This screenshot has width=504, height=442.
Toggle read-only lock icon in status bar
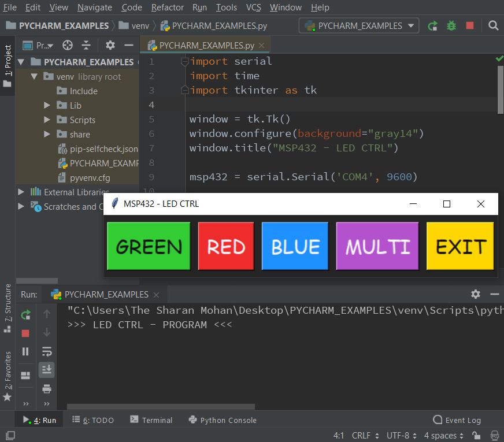[476, 436]
